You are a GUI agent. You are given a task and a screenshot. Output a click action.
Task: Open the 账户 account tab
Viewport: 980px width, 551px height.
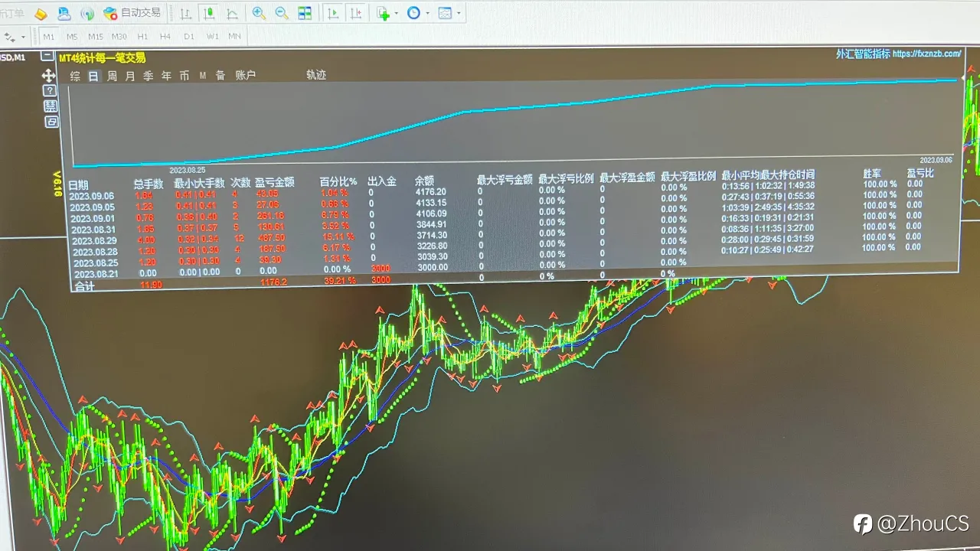pyautogui.click(x=246, y=76)
